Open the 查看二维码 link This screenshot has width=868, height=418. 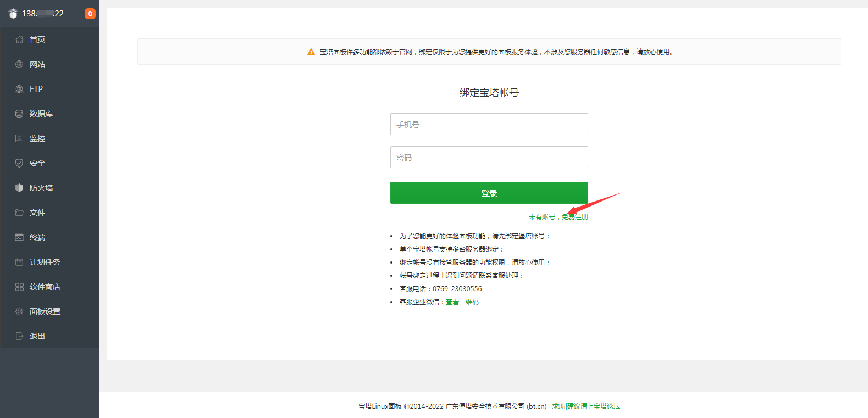462,302
